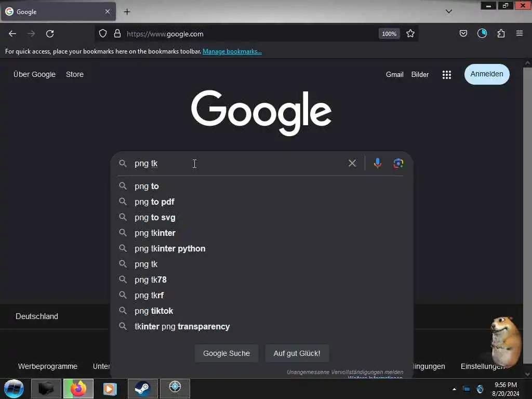View site security via the padlock icon
Viewport: 532px width, 399px height.
pos(117,34)
